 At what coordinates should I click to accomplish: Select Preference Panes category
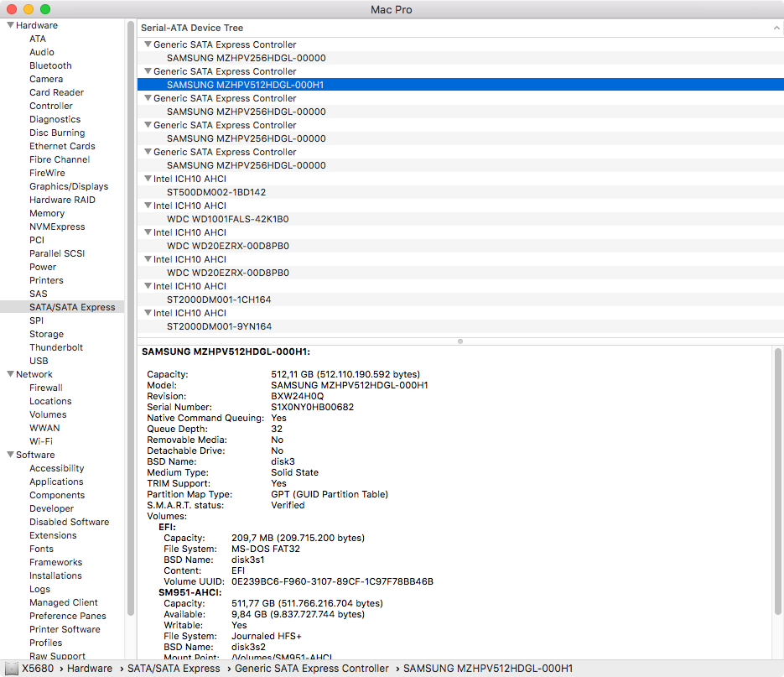click(x=68, y=616)
